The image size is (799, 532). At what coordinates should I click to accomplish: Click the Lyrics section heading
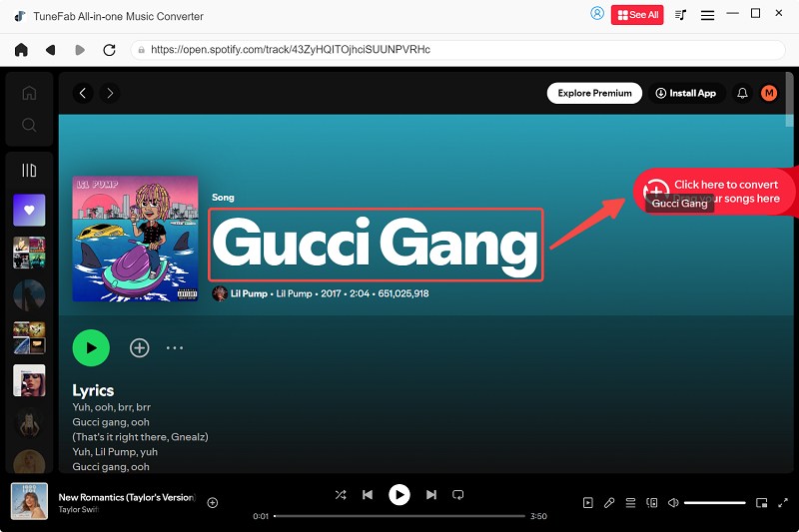coord(93,390)
